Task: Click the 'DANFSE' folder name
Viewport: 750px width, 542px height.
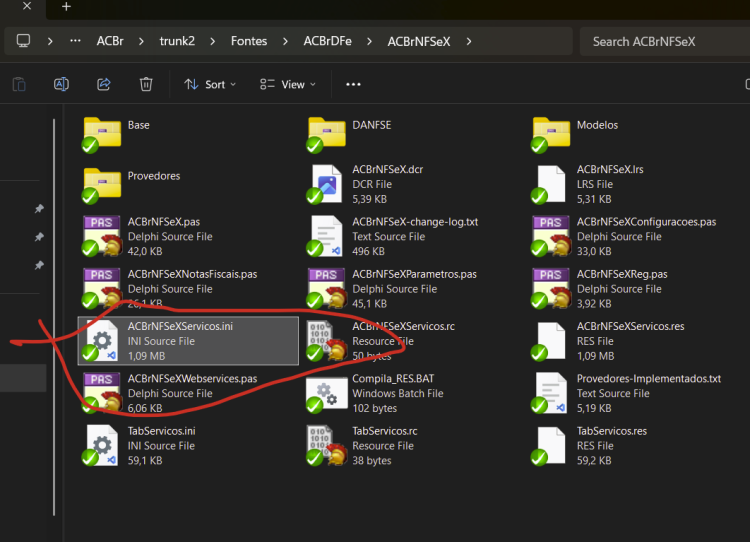Action: [372, 125]
